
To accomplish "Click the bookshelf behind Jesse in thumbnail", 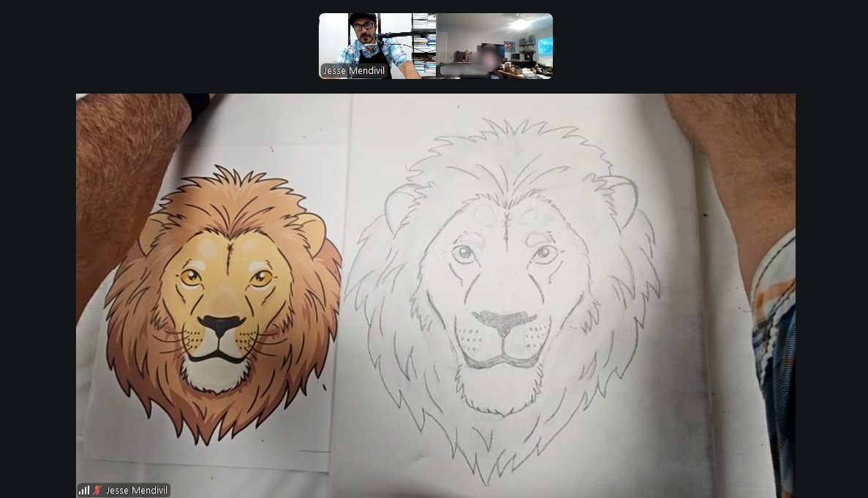I will point(423,44).
